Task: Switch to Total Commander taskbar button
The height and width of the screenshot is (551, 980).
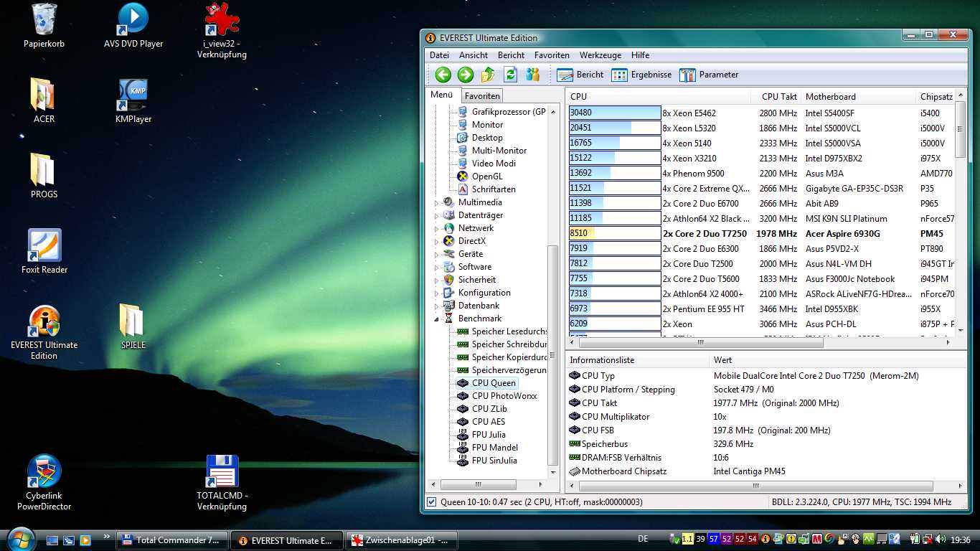Action: point(172,540)
